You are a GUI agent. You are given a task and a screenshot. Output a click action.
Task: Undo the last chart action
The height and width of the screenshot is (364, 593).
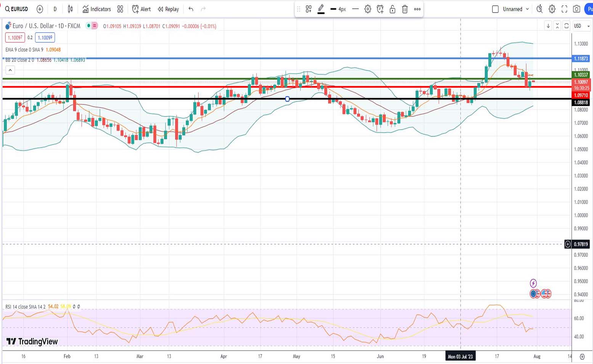[x=191, y=9]
